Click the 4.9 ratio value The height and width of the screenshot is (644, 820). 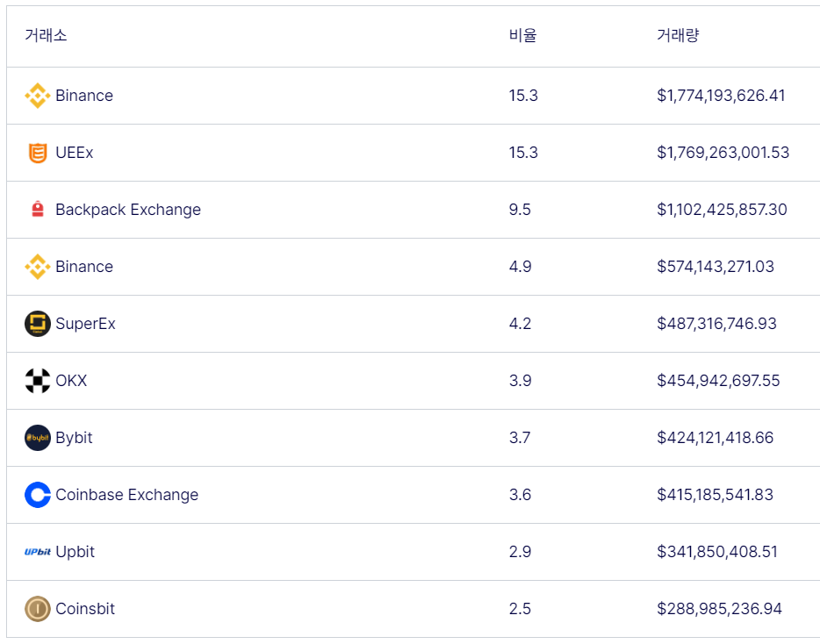(521, 267)
